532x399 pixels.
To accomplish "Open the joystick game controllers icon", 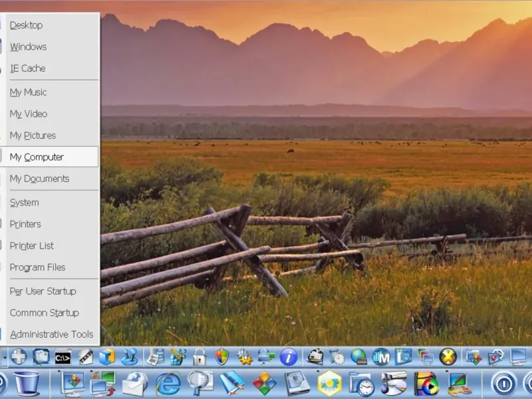I will click(129, 357).
